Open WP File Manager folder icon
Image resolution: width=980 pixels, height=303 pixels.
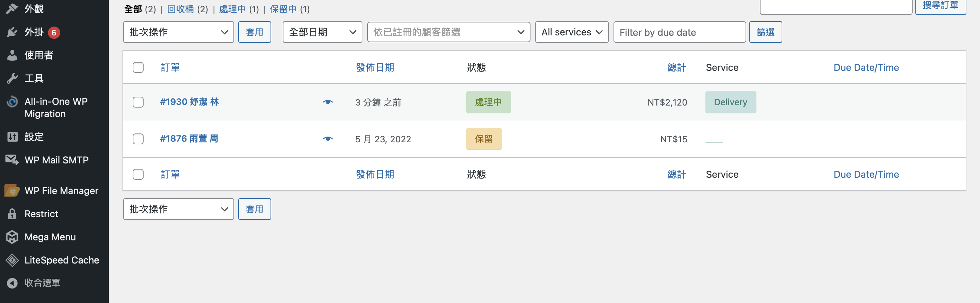click(x=12, y=191)
